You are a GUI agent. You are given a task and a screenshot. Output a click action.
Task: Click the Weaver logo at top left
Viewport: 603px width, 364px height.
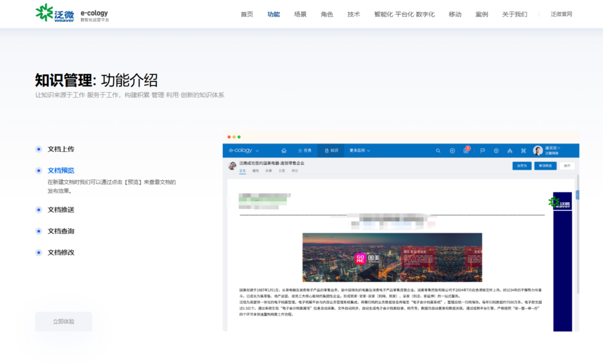45,13
